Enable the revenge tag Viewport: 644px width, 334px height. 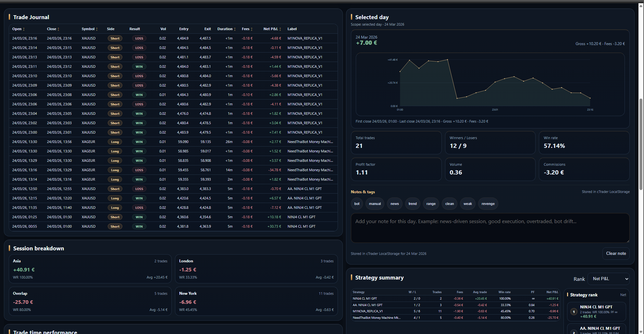click(488, 204)
